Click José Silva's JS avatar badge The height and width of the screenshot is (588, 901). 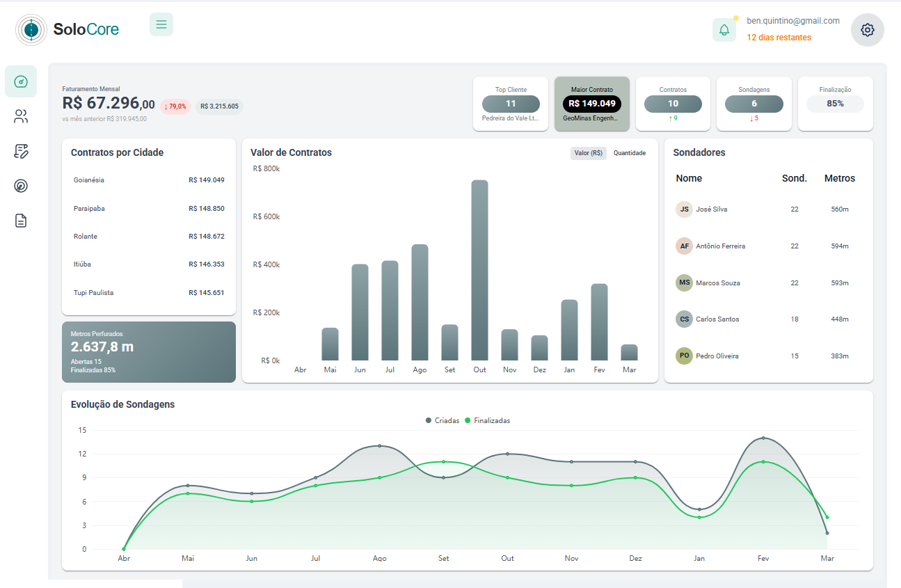click(684, 209)
